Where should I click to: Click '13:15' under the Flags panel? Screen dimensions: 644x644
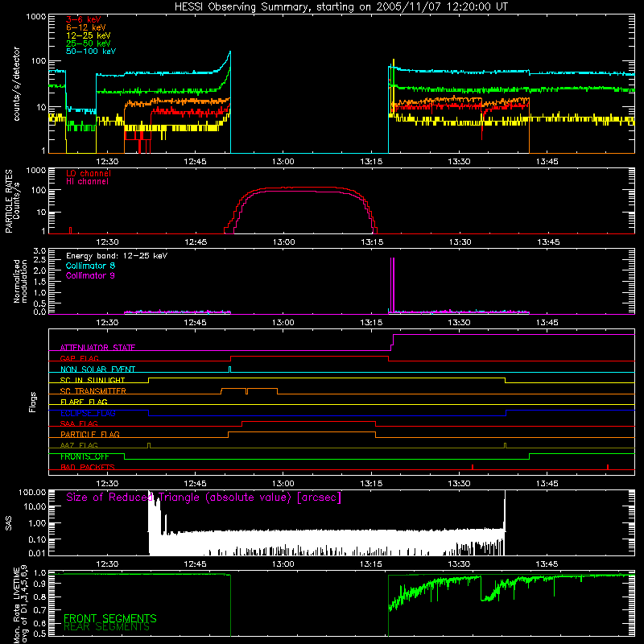[x=371, y=484]
